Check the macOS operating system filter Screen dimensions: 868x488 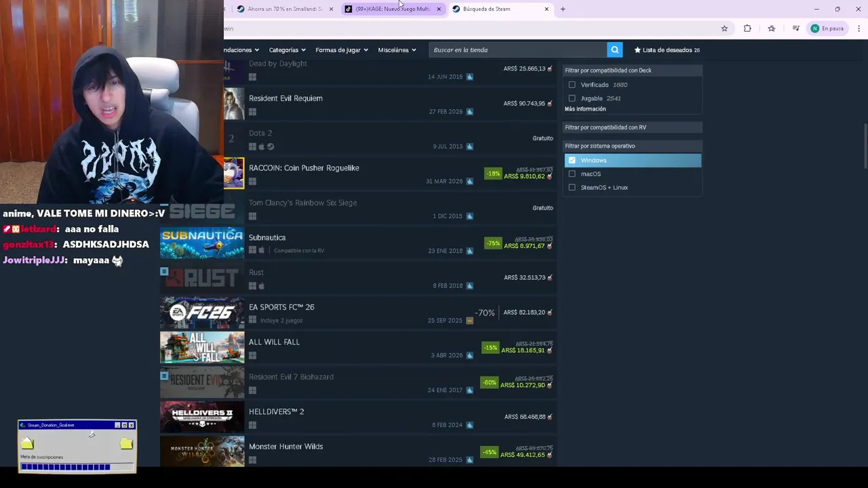tap(572, 174)
